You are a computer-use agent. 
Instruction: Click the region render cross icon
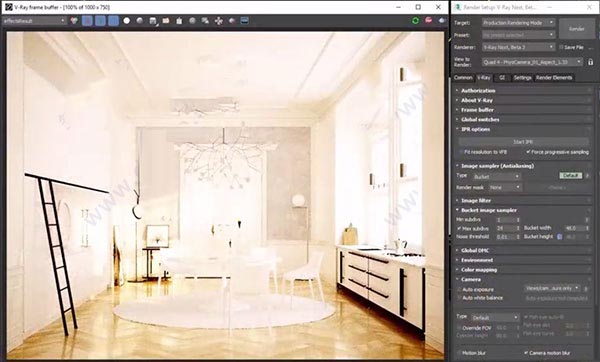[218, 21]
